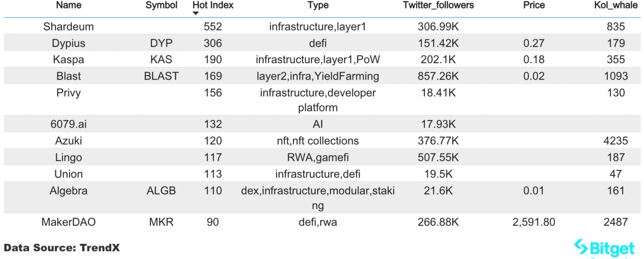This screenshot has height=259, width=644.
Task: Click the 2,591.80 price cell
Action: pos(534,222)
